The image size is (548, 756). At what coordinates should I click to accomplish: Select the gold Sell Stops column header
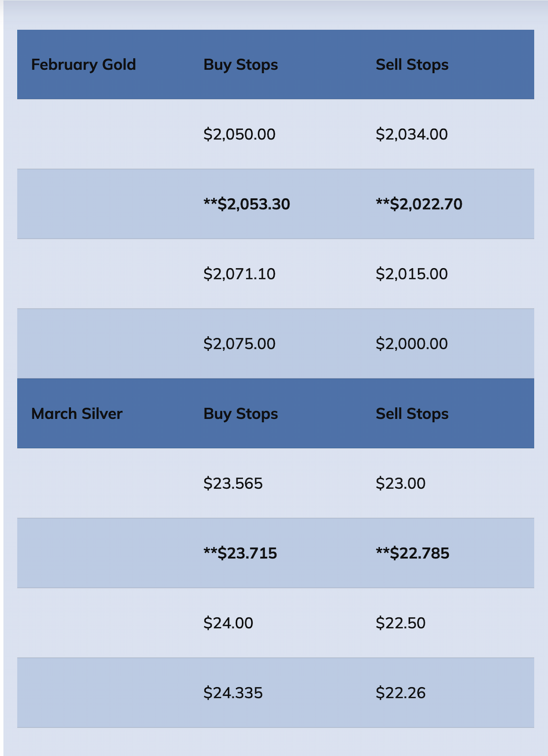click(412, 64)
